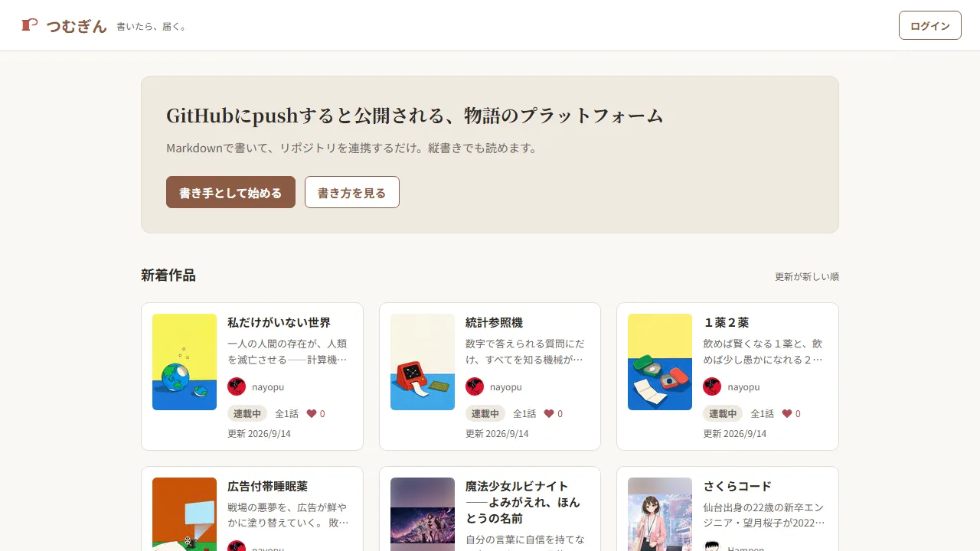Open the 統計参照機 title
The image size is (980, 551).
pos(494,323)
